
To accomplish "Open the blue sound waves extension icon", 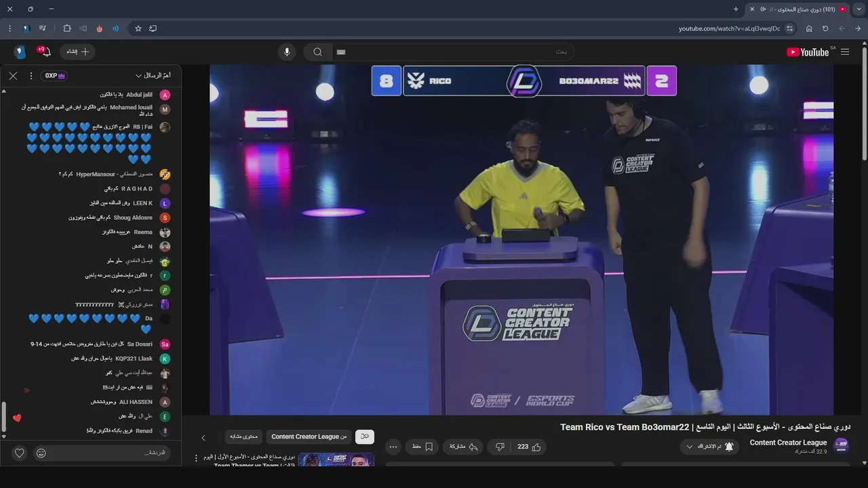I will [115, 28].
